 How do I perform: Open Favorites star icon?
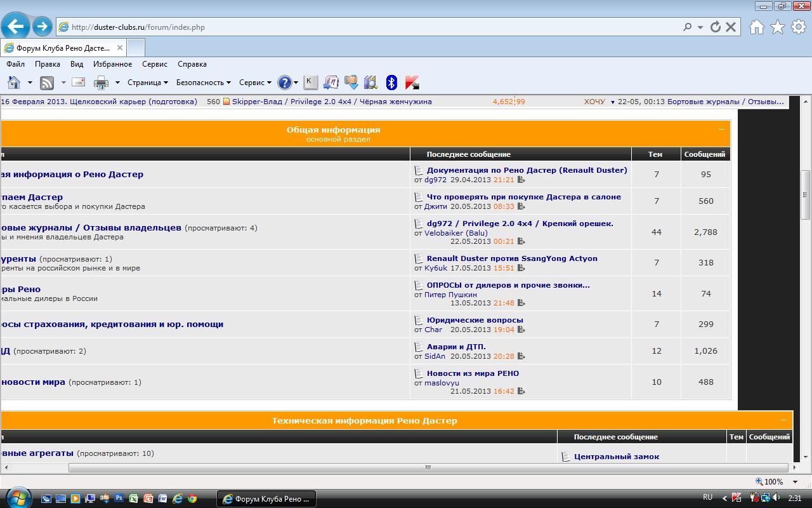(x=777, y=27)
